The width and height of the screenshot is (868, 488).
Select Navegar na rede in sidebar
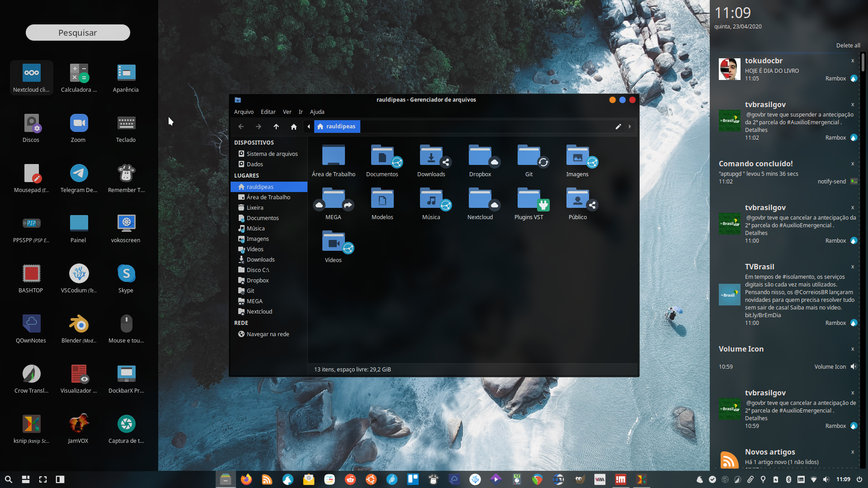(x=268, y=334)
